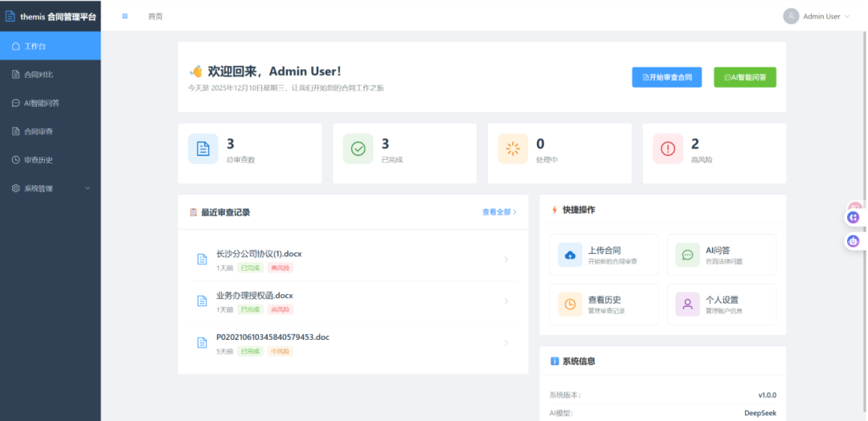Expand the arrow on the P020210610345840579453.doc row
Image resolution: width=868 pixels, height=421 pixels.
tap(506, 342)
